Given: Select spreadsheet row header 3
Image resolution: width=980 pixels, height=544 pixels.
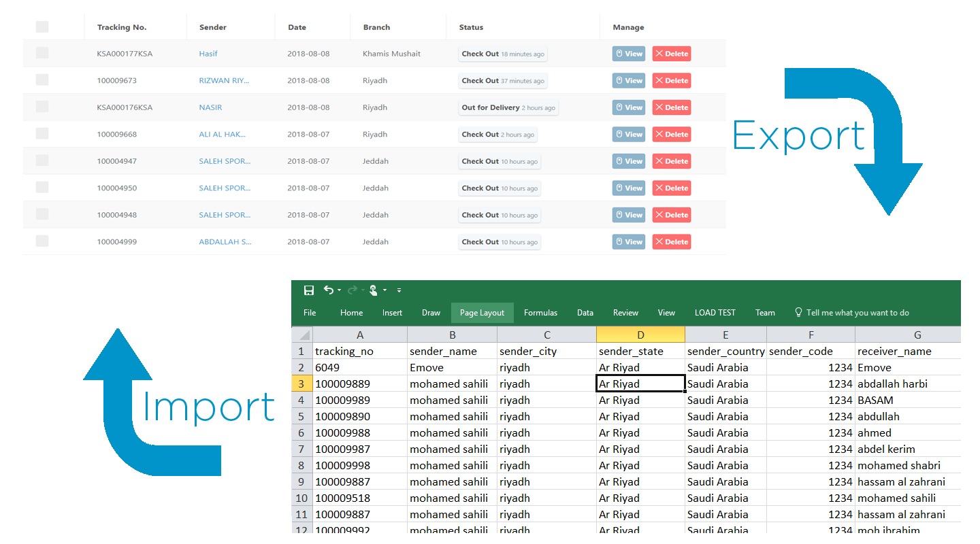Looking at the screenshot, I should click(x=301, y=384).
